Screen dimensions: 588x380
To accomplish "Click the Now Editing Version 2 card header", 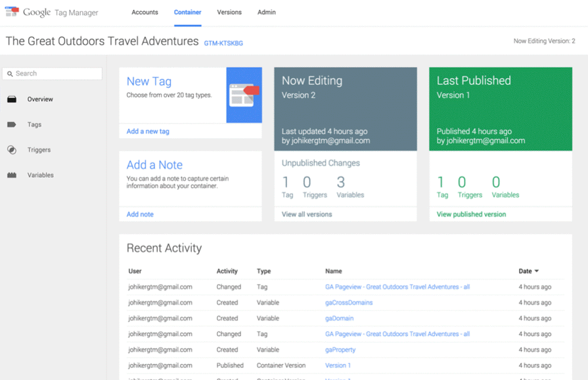I will (x=346, y=109).
